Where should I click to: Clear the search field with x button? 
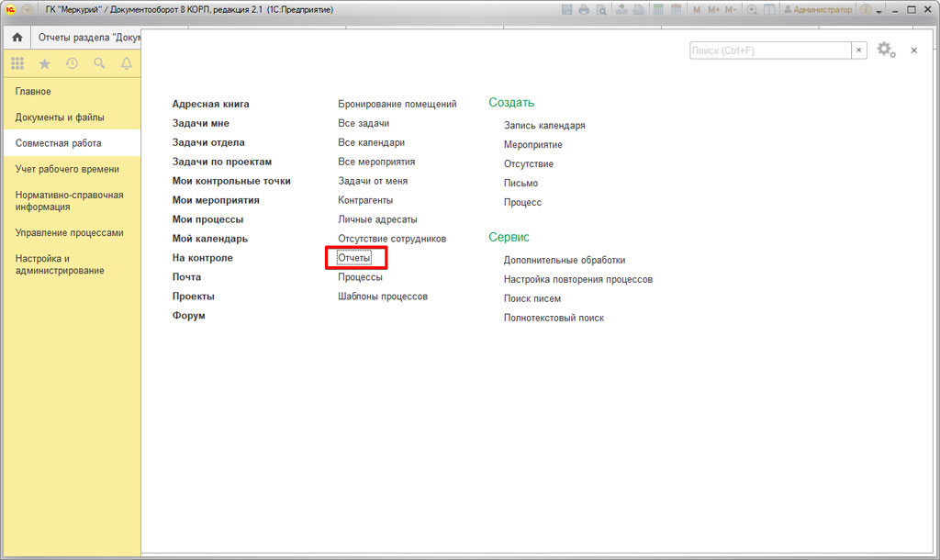tap(859, 50)
